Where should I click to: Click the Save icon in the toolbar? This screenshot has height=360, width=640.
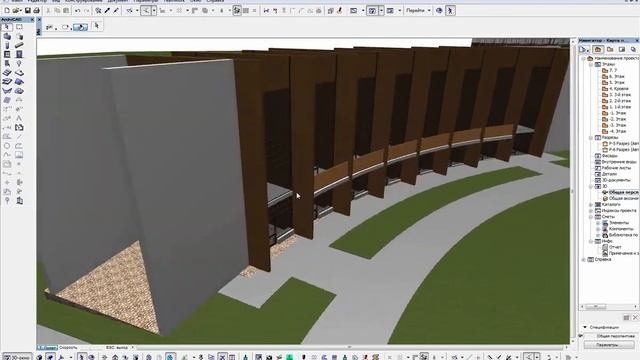click(x=28, y=11)
